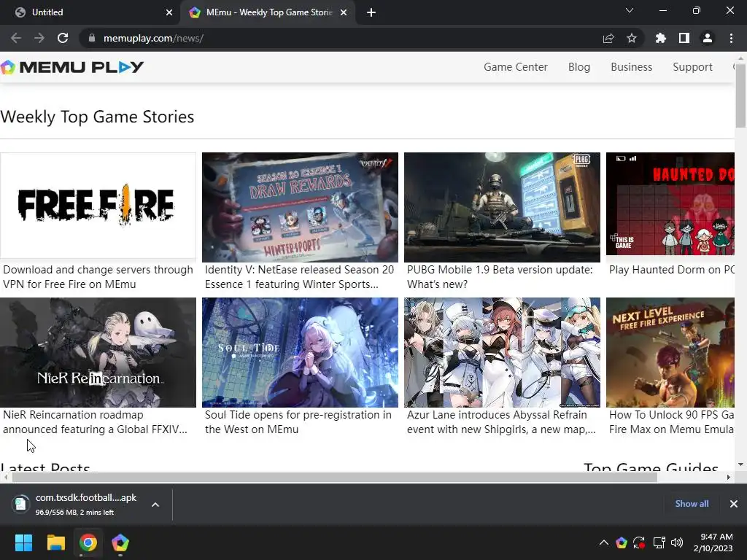Reload the page with the refresh icon
Image resolution: width=747 pixels, height=560 pixels.
point(63,38)
